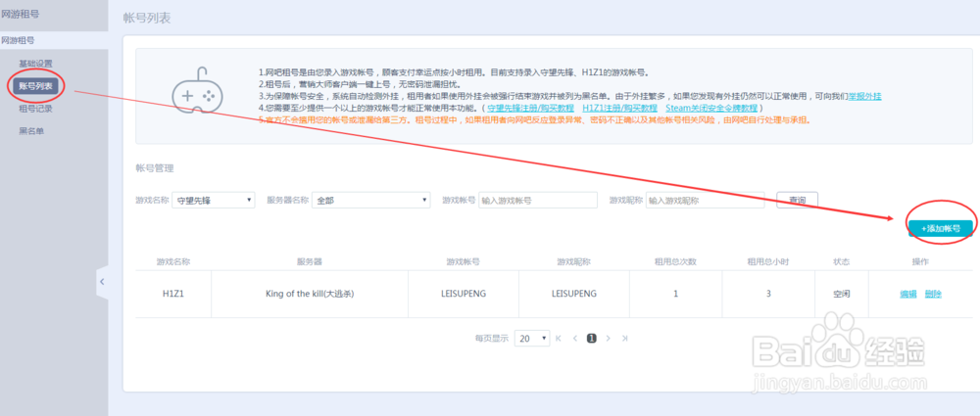980x416 pixels.
Task: Select page number 1 in pagination
Action: pos(591,338)
